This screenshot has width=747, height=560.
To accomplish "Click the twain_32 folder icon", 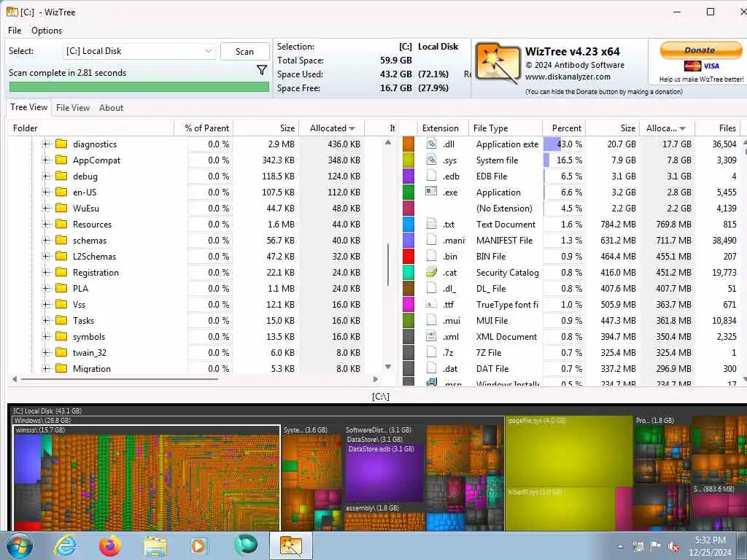I will click(x=61, y=352).
